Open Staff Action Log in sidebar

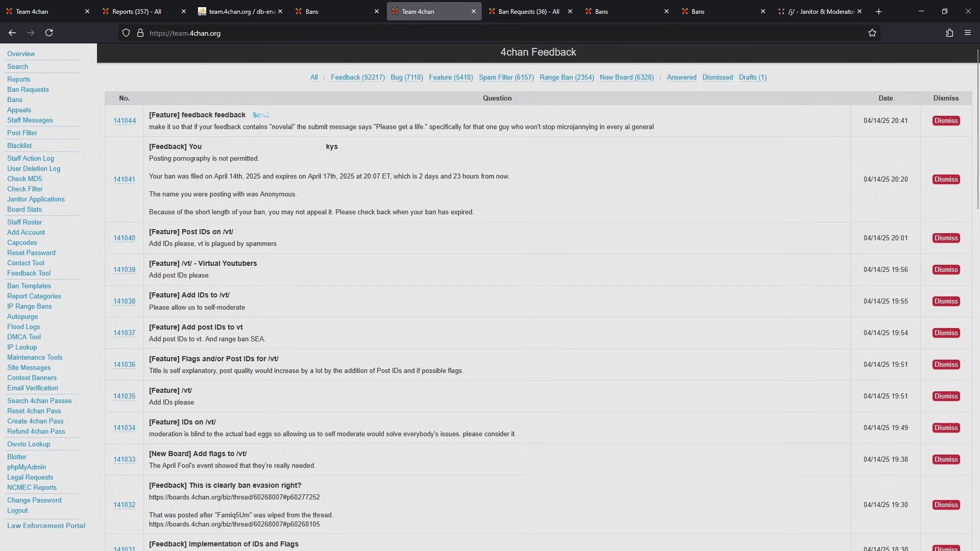pyautogui.click(x=30, y=159)
